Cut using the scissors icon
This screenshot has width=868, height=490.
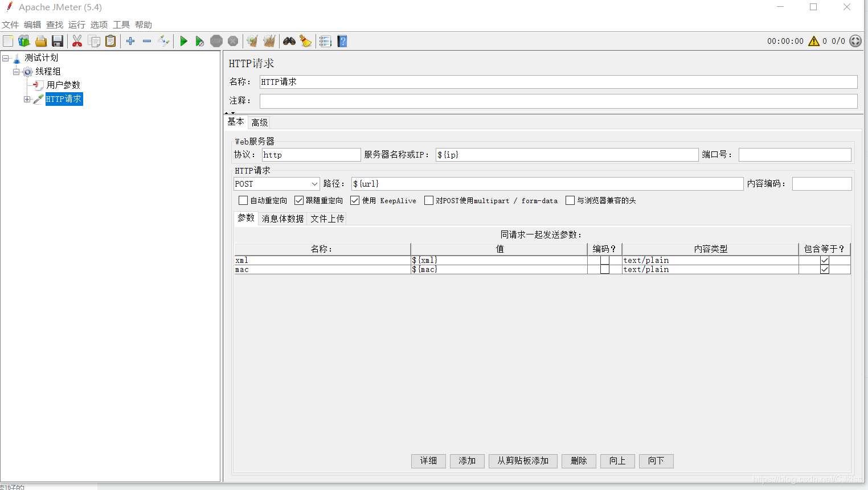(x=77, y=41)
